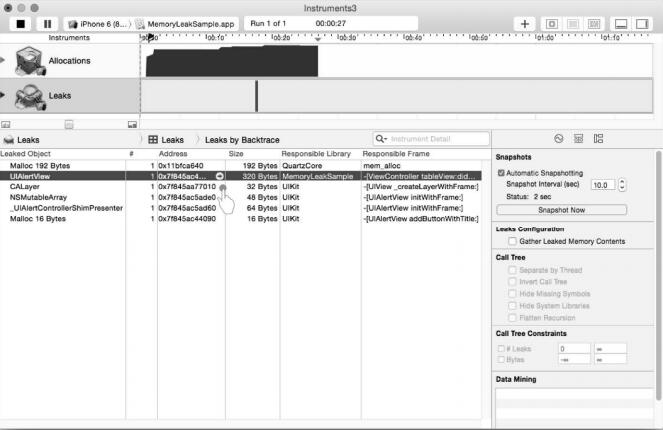Toggle the right inspector pane visibility button

(x=641, y=22)
